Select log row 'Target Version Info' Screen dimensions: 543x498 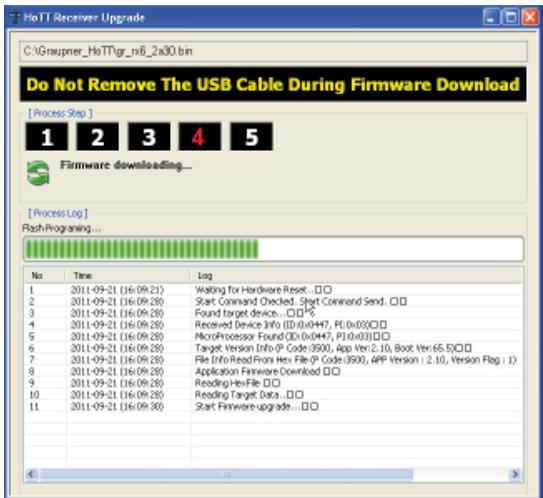pyautogui.click(x=274, y=348)
